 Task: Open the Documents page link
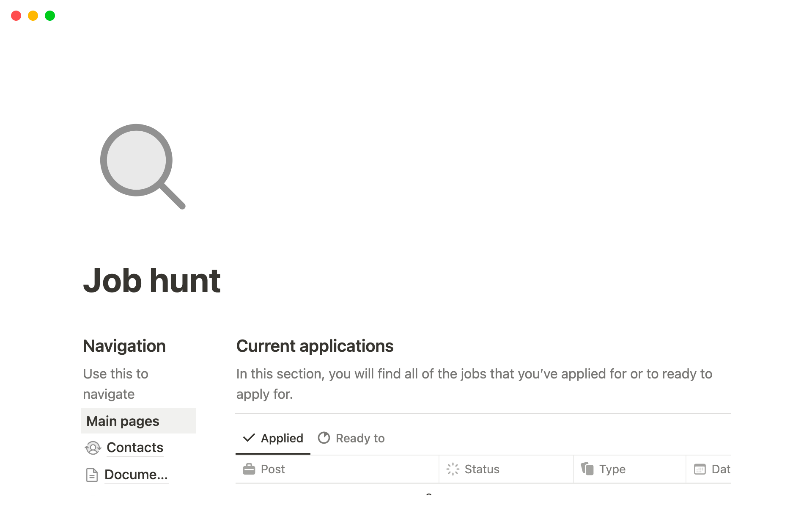136,475
